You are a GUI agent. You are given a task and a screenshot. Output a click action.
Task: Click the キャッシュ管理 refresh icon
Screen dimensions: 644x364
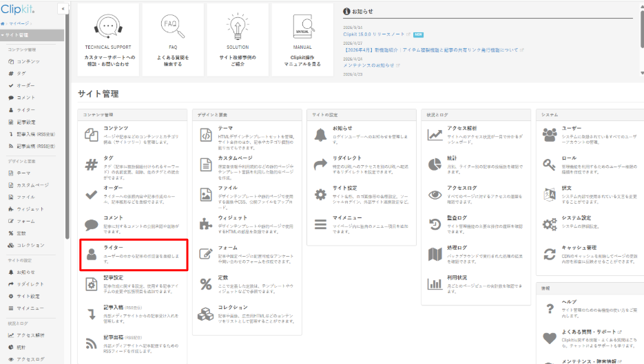pos(550,255)
